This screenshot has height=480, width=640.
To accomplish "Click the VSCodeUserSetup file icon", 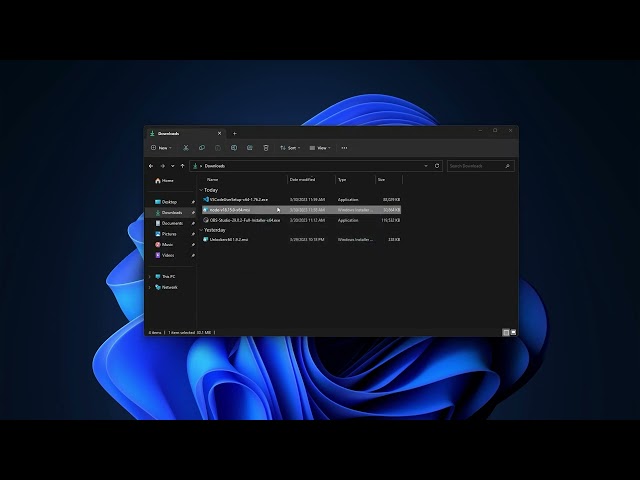I will pos(206,200).
